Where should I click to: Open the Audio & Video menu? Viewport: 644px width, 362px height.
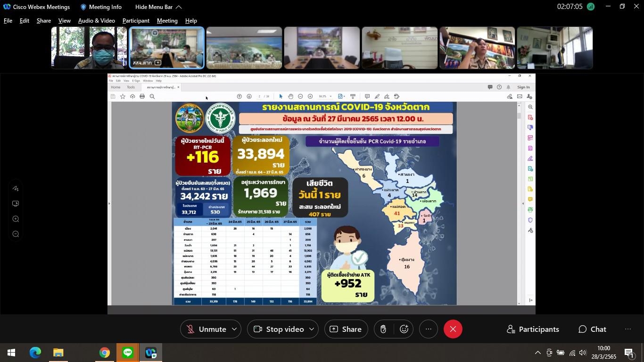(x=97, y=21)
